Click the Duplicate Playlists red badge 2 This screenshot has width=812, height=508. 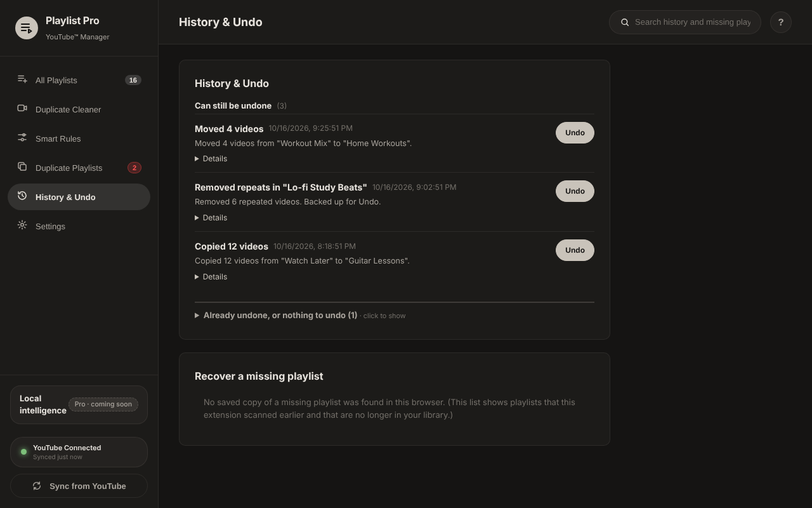[x=134, y=168]
